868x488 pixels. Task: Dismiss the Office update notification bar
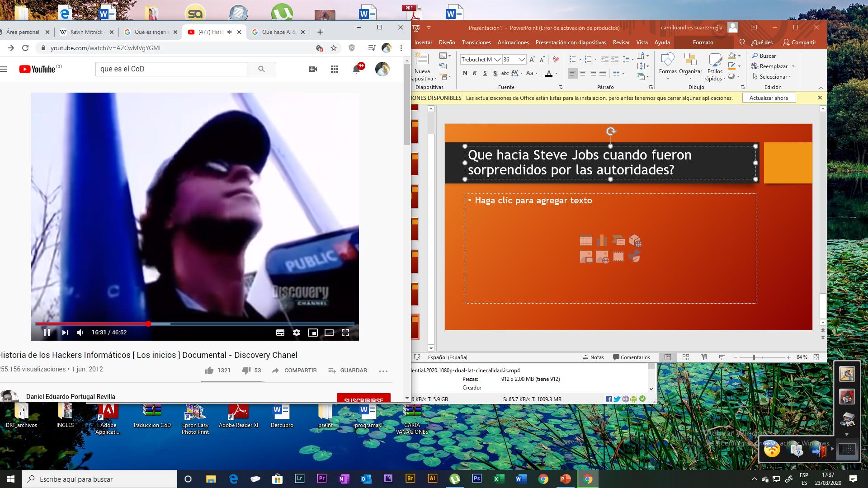coord(820,98)
